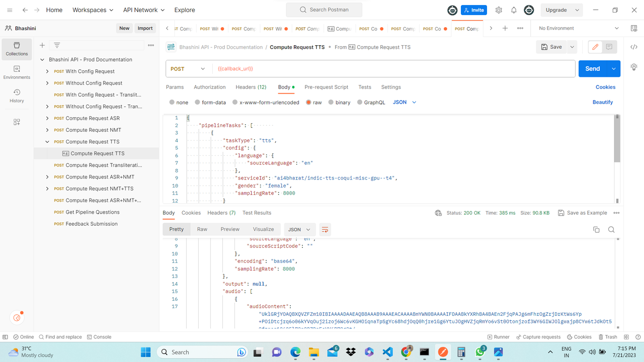Open the Environments sidebar panel
Viewport: 644px width, 362px height.
point(17,72)
